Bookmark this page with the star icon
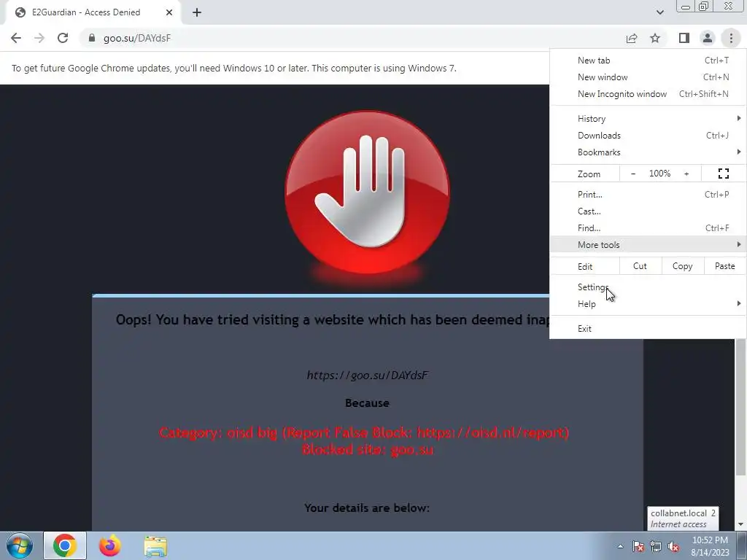The width and height of the screenshot is (747, 560). point(655,38)
